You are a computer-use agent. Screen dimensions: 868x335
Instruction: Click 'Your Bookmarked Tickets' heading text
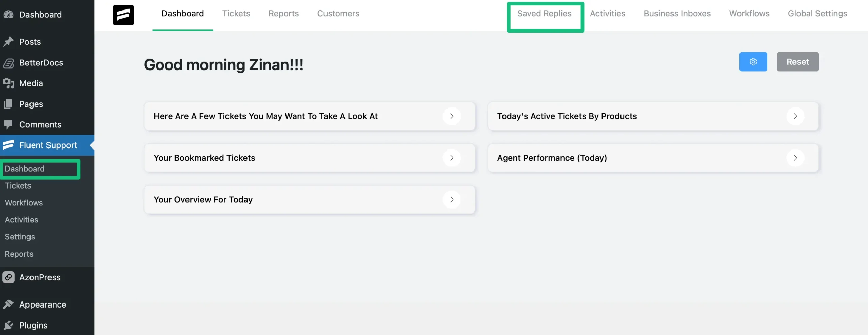204,158
